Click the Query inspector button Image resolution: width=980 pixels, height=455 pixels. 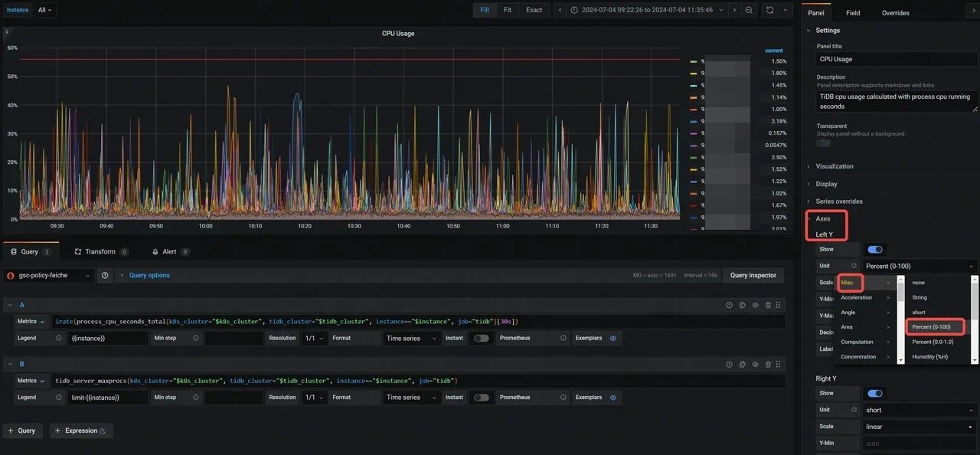[753, 275]
